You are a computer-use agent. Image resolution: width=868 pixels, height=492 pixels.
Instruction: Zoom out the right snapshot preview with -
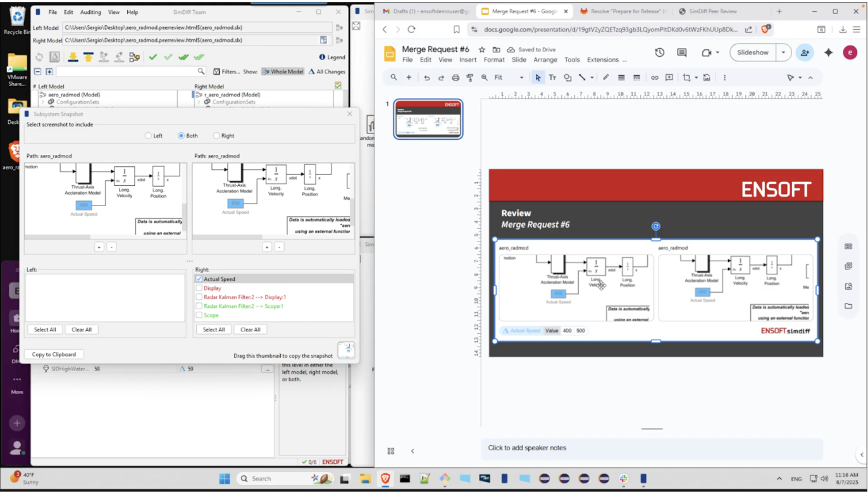click(279, 247)
